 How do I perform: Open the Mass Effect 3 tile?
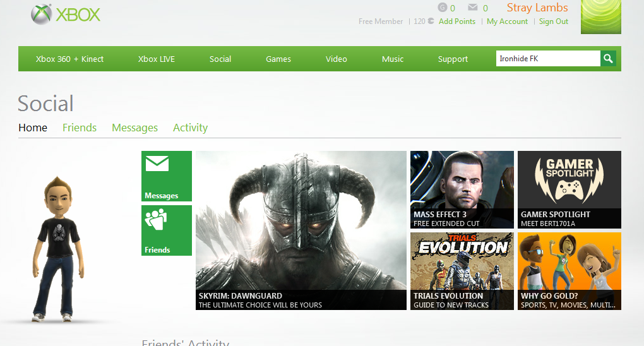tap(462, 189)
